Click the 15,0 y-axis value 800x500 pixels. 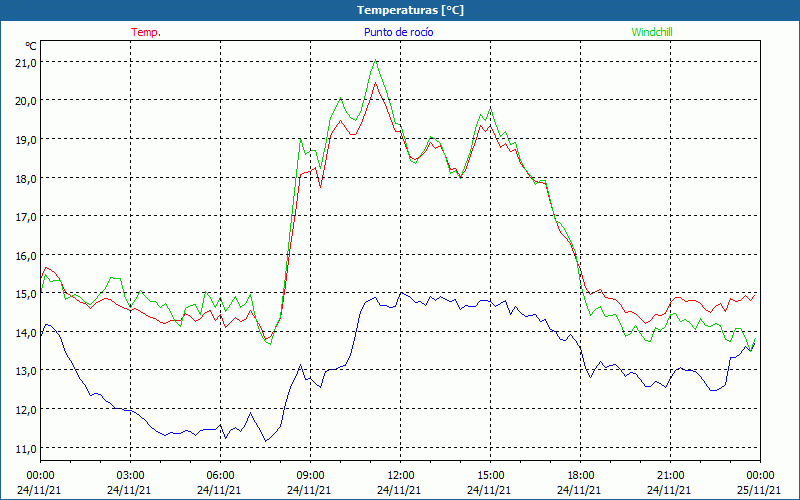(x=27, y=294)
